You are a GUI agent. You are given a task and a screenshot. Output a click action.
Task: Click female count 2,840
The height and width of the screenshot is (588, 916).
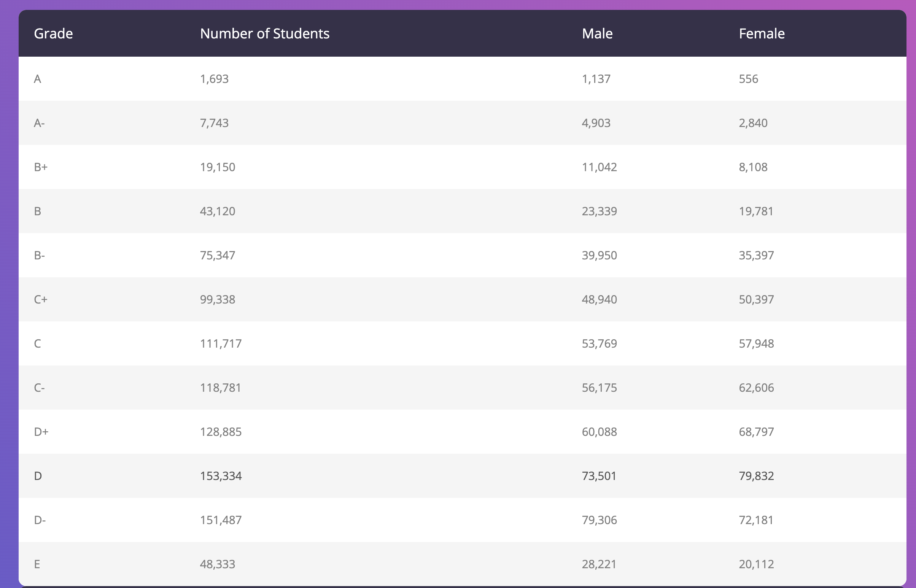(x=753, y=123)
